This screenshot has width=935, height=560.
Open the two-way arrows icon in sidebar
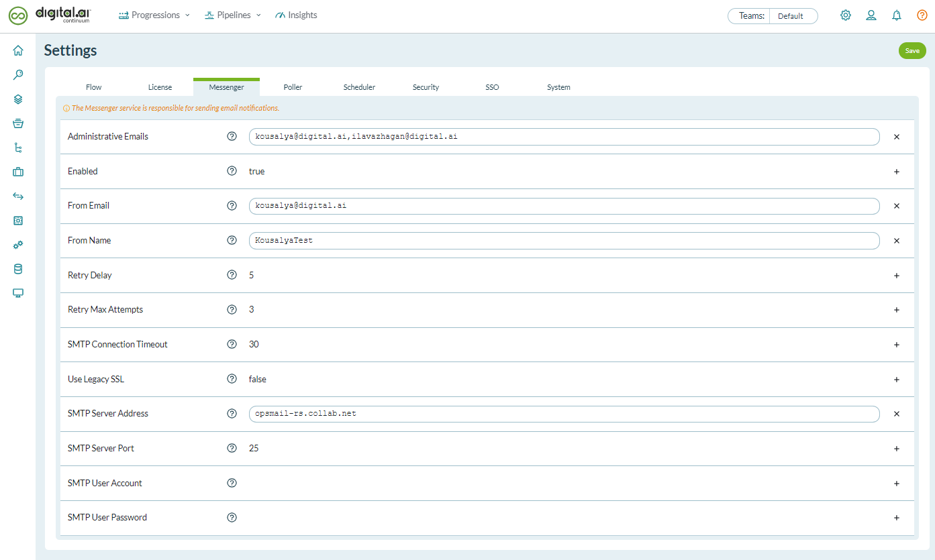18,196
